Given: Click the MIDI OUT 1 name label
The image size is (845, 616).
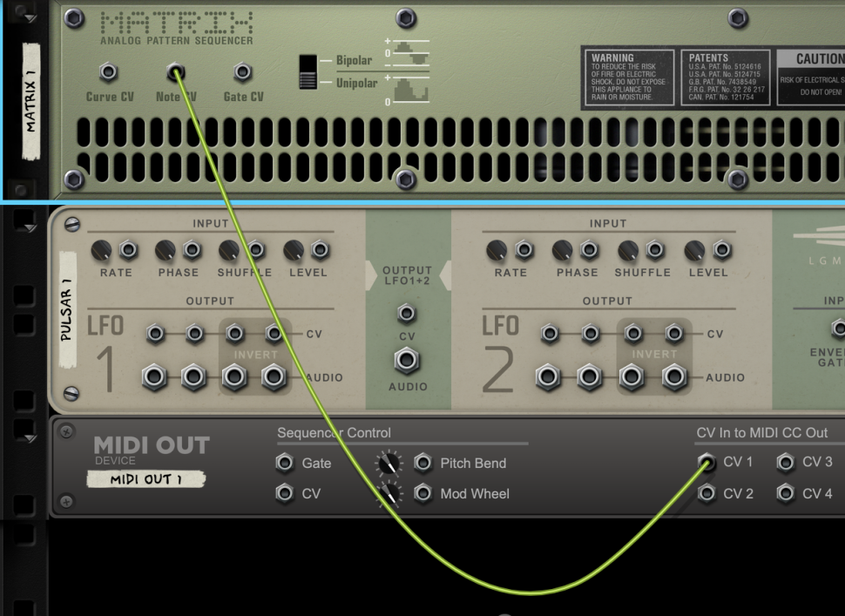Looking at the screenshot, I should coord(145,479).
